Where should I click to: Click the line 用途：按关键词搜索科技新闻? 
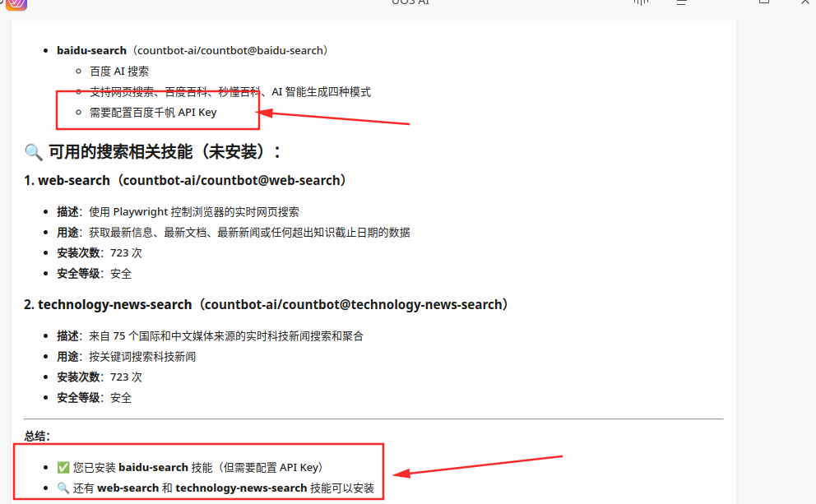pos(127,357)
